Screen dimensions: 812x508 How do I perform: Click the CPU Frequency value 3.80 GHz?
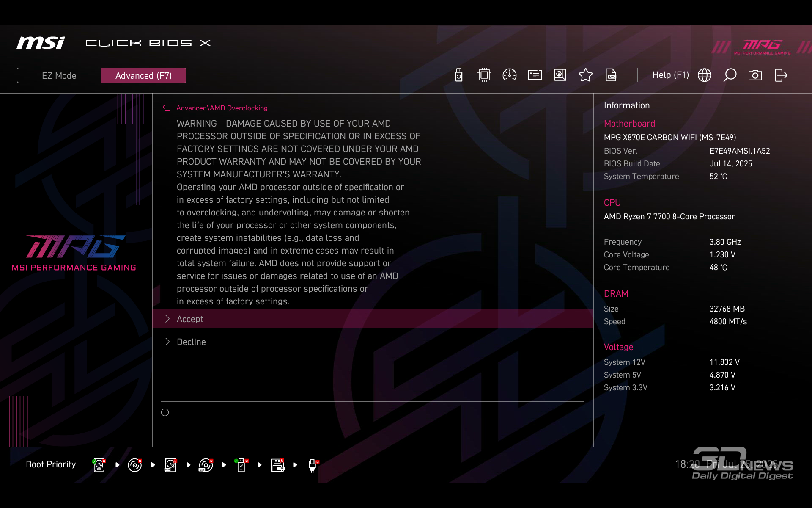coord(725,242)
